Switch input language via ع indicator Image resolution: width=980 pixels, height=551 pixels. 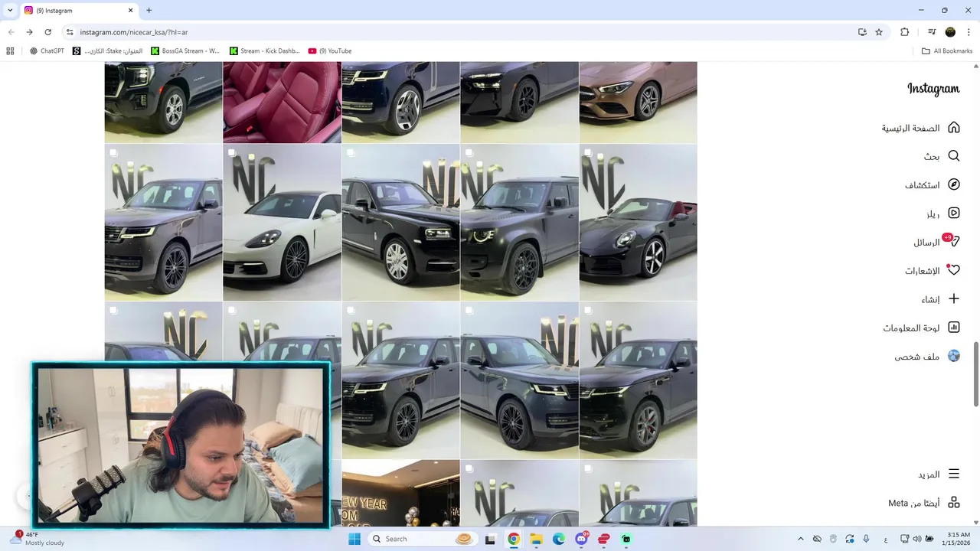886,539
